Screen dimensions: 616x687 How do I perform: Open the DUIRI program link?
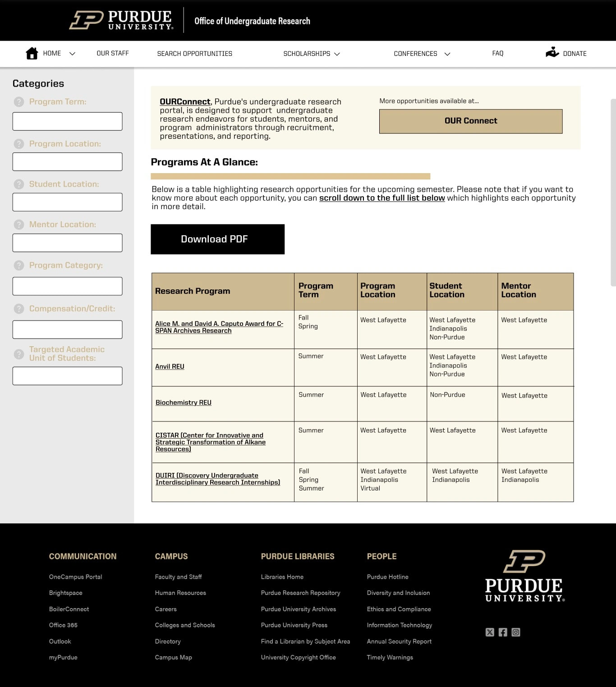(x=218, y=479)
